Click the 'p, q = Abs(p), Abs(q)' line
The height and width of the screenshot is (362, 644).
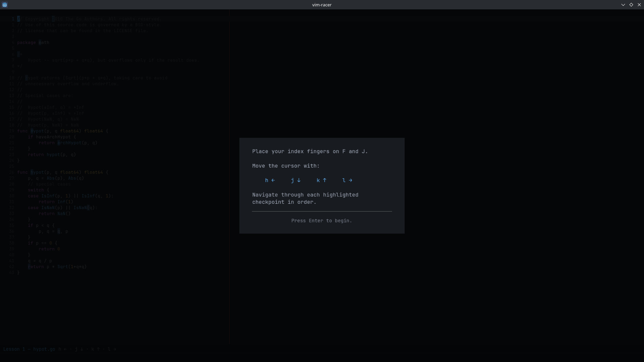pyautogui.click(x=56, y=178)
